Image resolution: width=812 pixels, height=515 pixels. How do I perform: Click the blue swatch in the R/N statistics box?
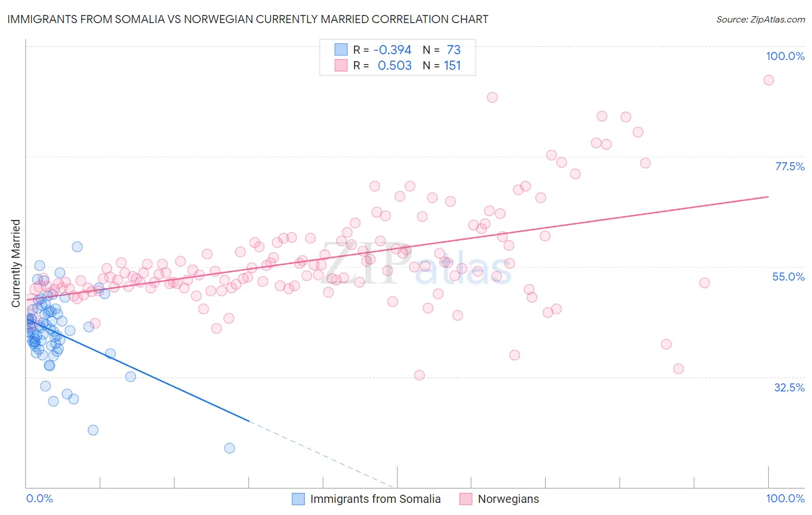(341, 50)
